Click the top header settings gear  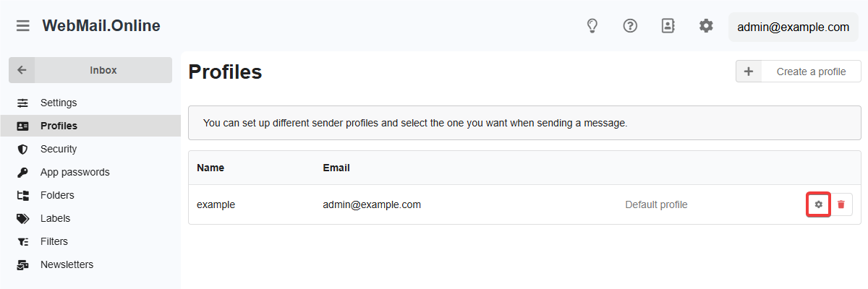tap(706, 26)
